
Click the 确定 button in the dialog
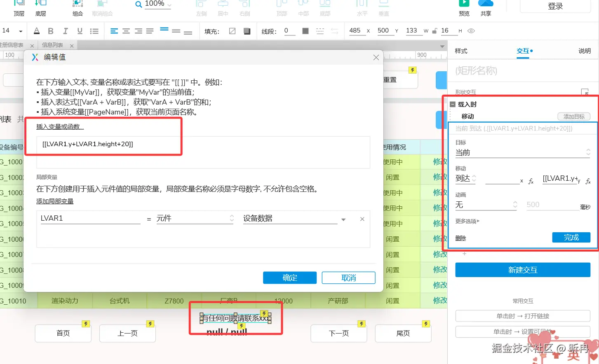[290, 278]
